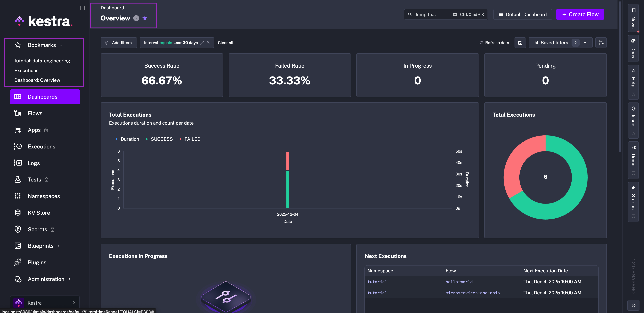Toggle the bookmark star next to Overview

(x=145, y=18)
